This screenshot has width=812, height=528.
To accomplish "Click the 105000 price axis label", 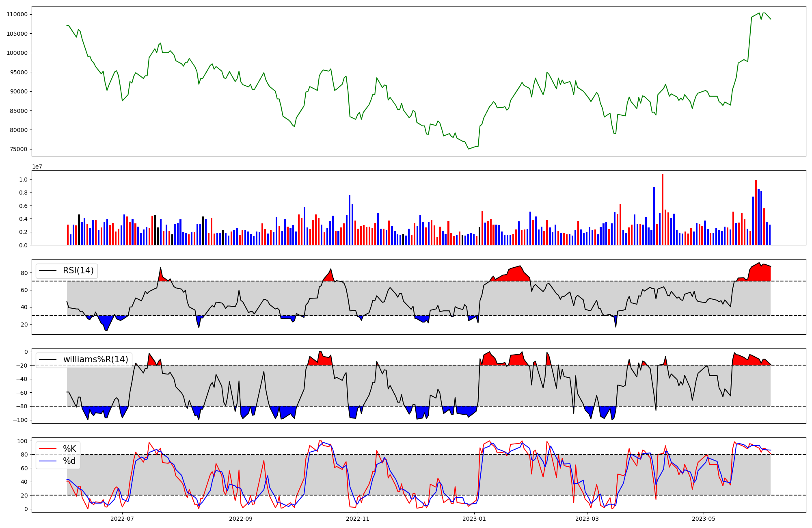I will pyautogui.click(x=17, y=34).
